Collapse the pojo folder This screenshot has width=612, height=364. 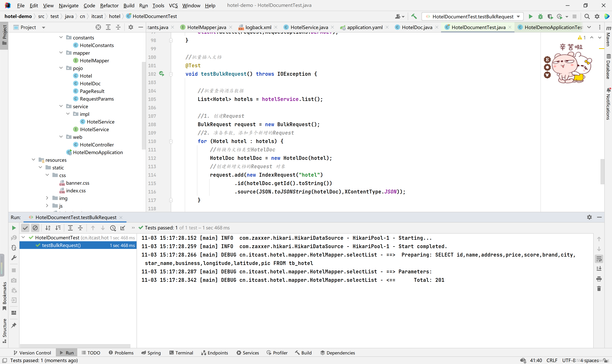pyautogui.click(x=61, y=68)
